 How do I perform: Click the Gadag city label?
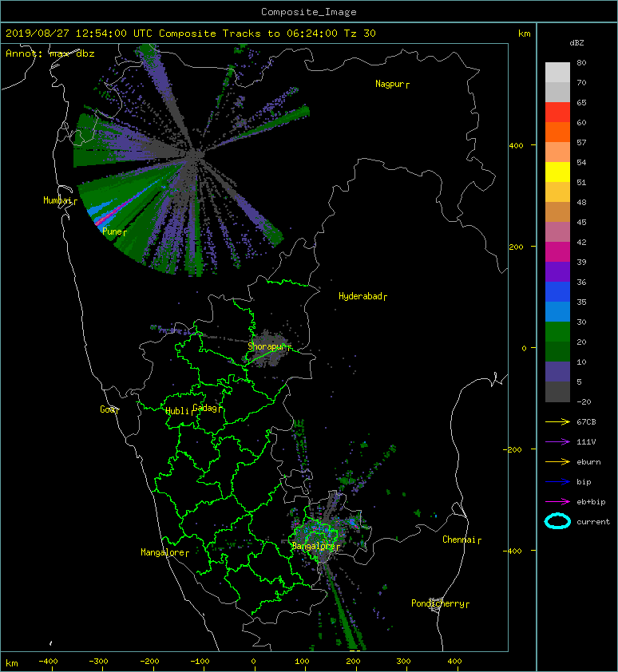[205, 408]
